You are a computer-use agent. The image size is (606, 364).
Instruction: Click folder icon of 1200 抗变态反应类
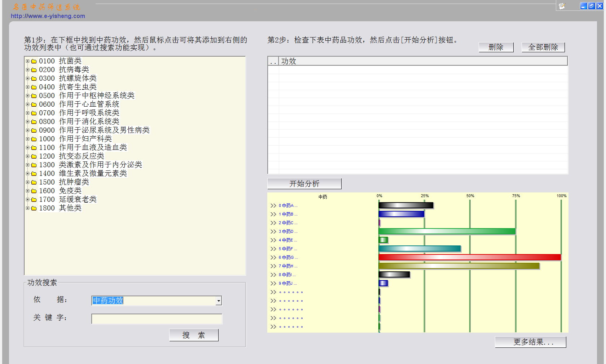pyautogui.click(x=34, y=156)
